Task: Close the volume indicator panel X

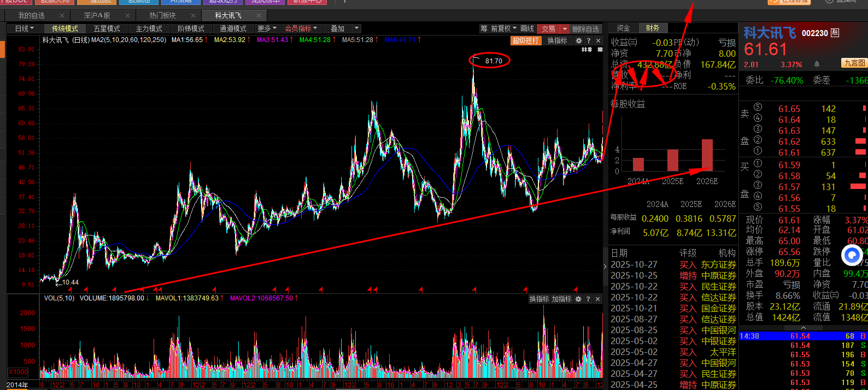Action: pyautogui.click(x=597, y=299)
